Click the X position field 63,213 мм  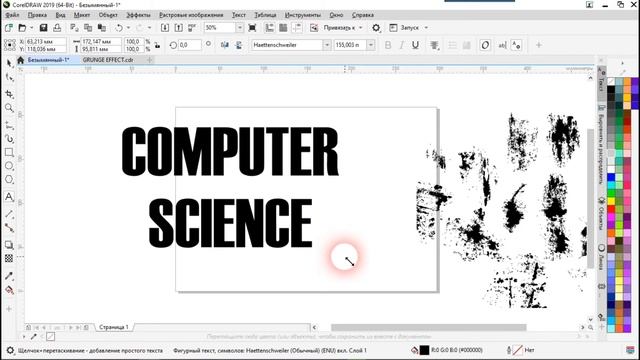click(x=45, y=41)
